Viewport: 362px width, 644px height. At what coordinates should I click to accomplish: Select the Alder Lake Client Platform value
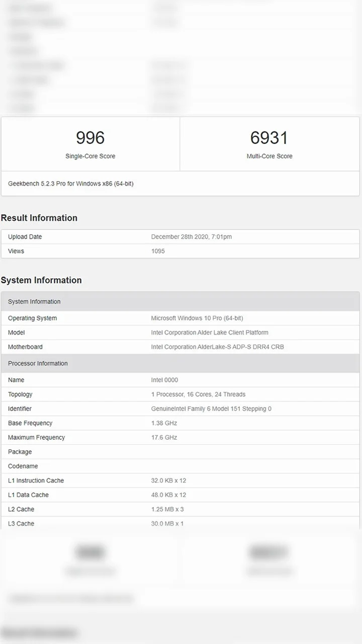210,333
